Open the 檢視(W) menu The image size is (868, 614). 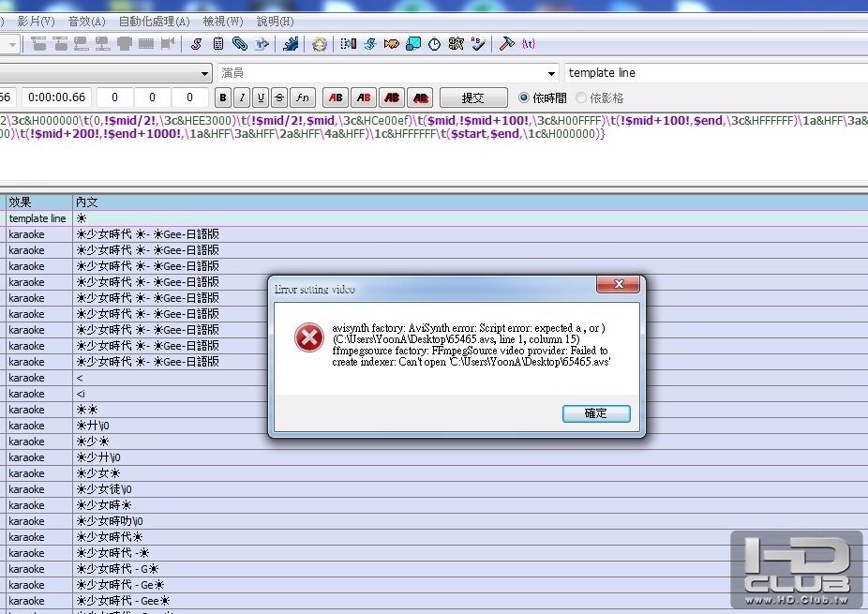tap(223, 21)
